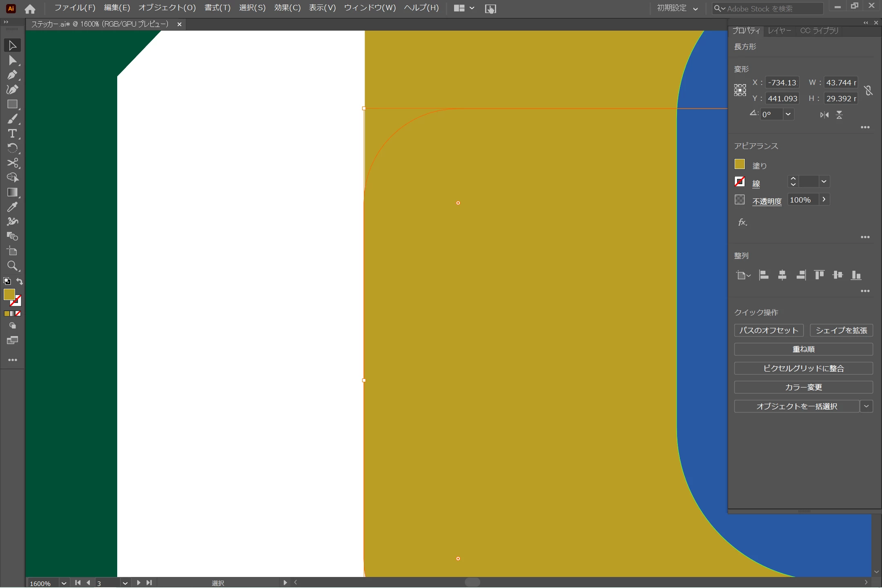The image size is (882, 588).
Task: Flip the shape horizontally
Action: pyautogui.click(x=824, y=115)
